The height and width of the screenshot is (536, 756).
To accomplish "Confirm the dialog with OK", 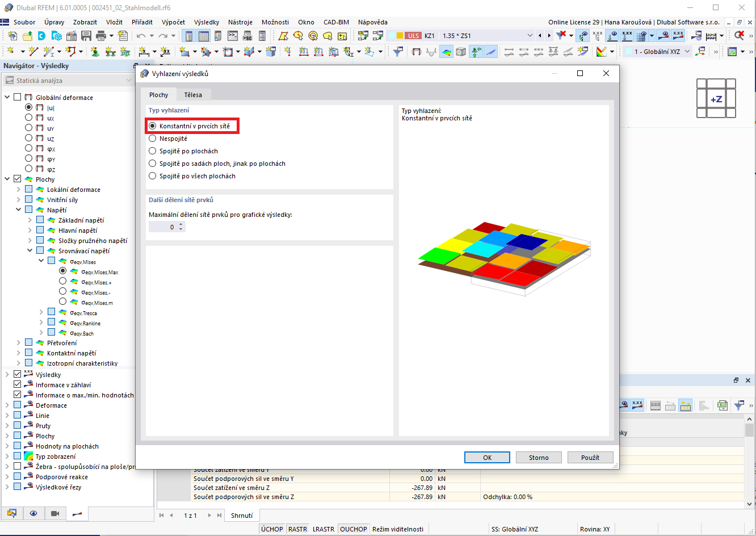I will pos(487,457).
